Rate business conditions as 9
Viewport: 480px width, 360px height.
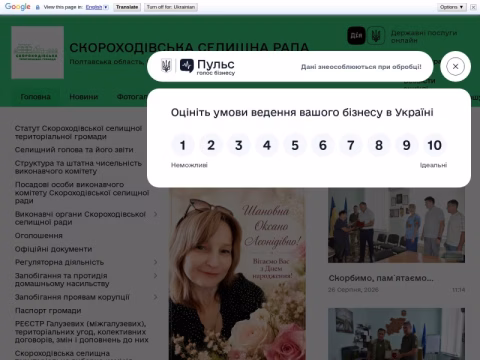tap(407, 145)
